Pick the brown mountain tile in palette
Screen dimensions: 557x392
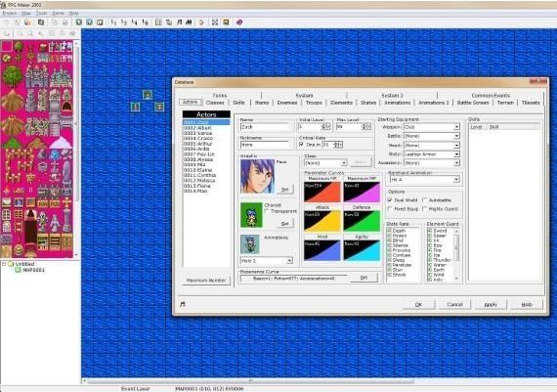tap(13, 100)
